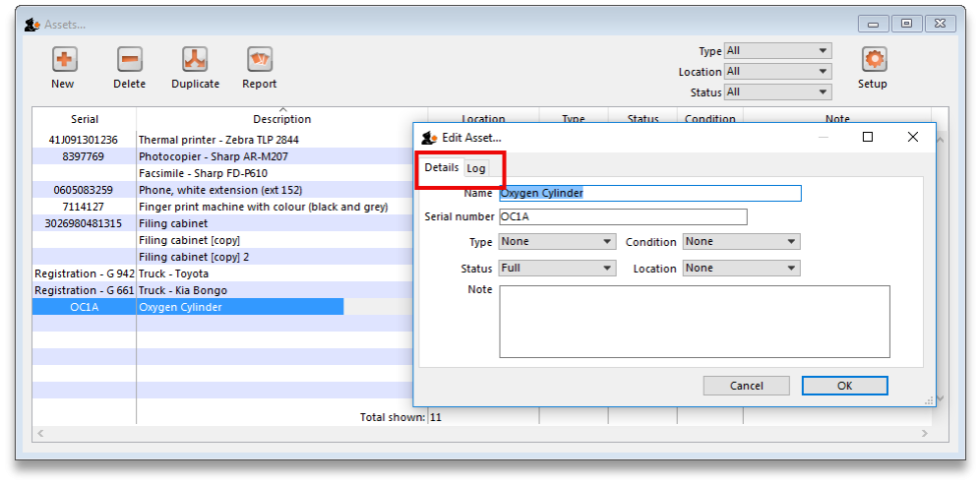The height and width of the screenshot is (485, 980).
Task: Select the Details tab
Action: point(442,168)
